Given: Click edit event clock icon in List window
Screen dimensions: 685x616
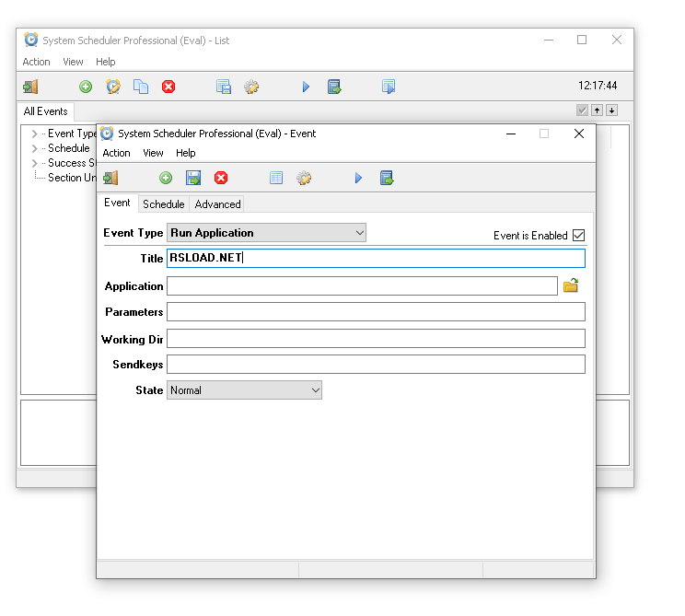Looking at the screenshot, I should [113, 87].
